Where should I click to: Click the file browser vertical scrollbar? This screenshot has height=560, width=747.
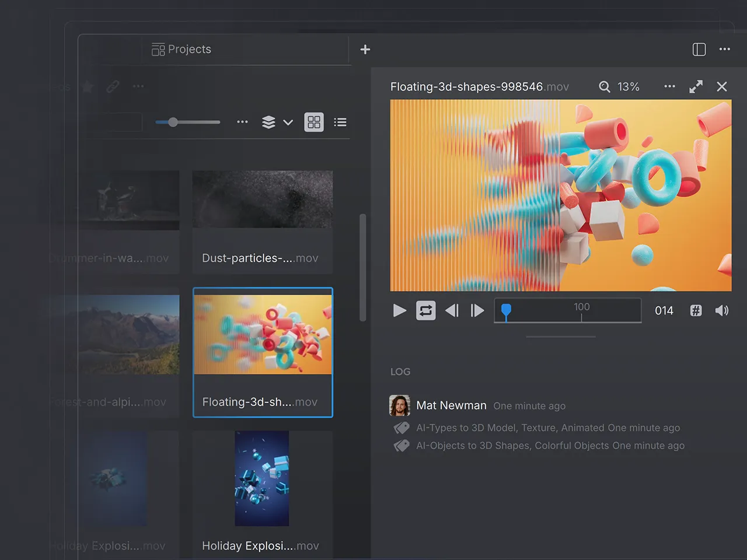click(x=363, y=267)
